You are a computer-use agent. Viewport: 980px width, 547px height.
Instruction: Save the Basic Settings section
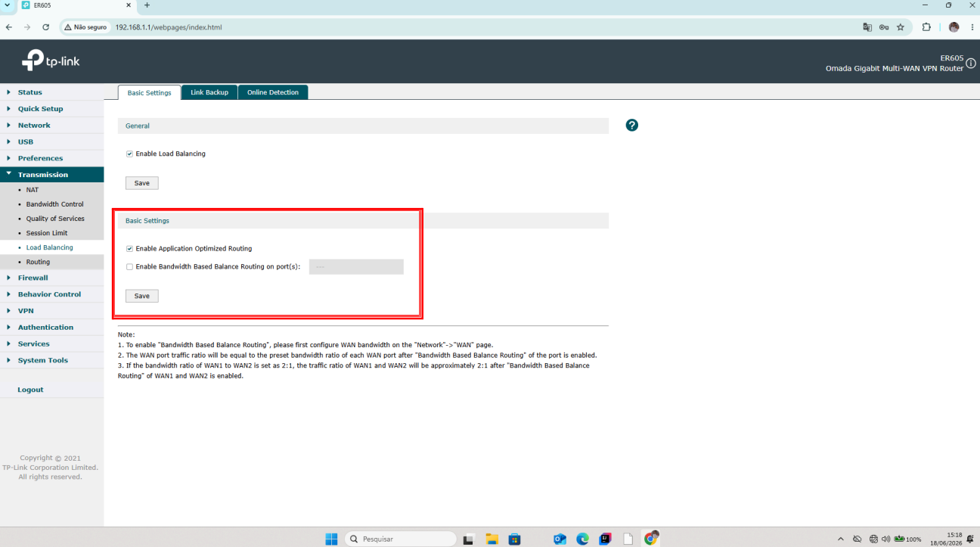pyautogui.click(x=141, y=296)
